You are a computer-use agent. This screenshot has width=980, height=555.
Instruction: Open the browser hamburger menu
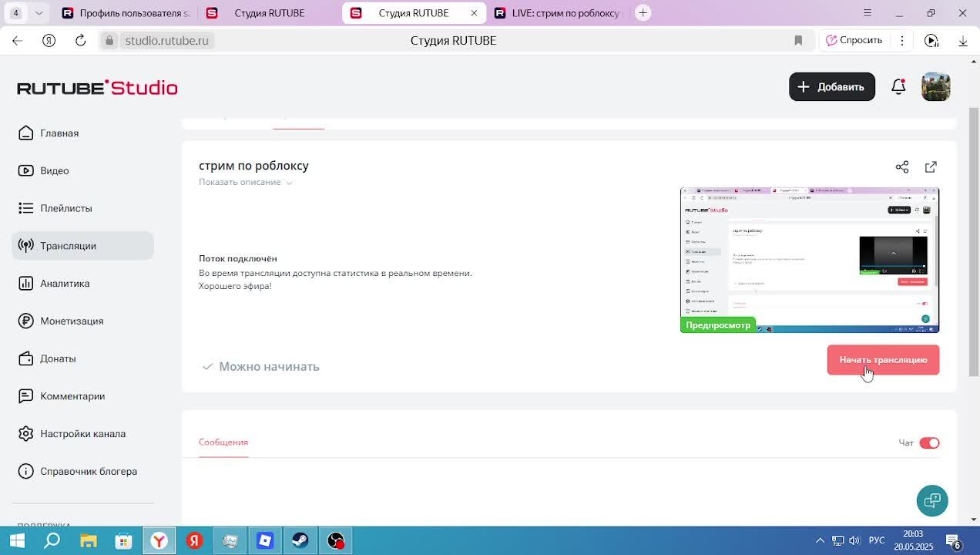tap(868, 13)
